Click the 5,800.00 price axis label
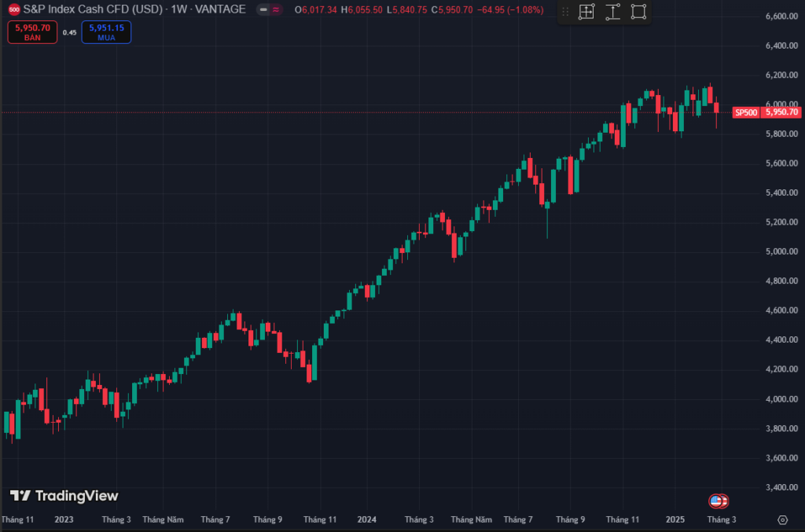805x532 pixels. pos(781,134)
